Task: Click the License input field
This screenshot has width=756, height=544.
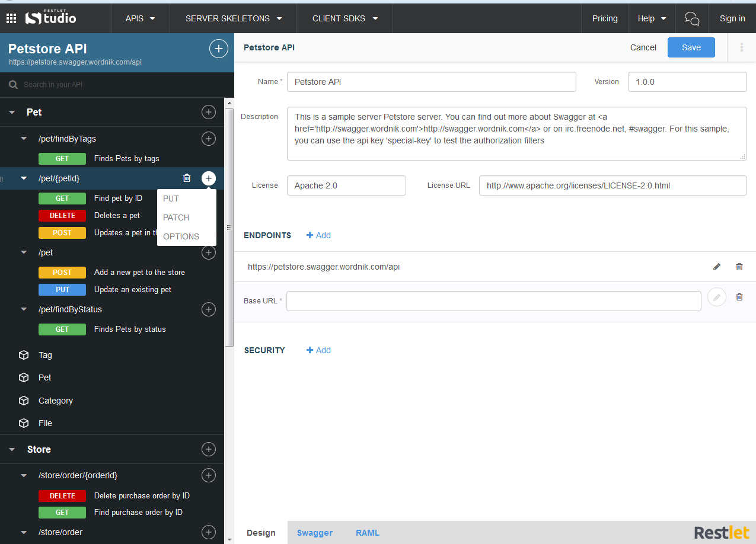Action: (346, 185)
